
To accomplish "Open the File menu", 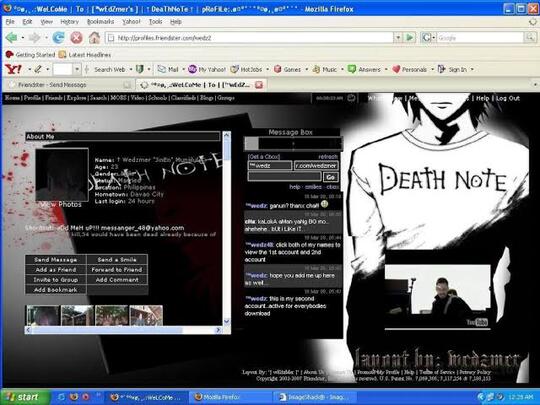I will 10,22.
